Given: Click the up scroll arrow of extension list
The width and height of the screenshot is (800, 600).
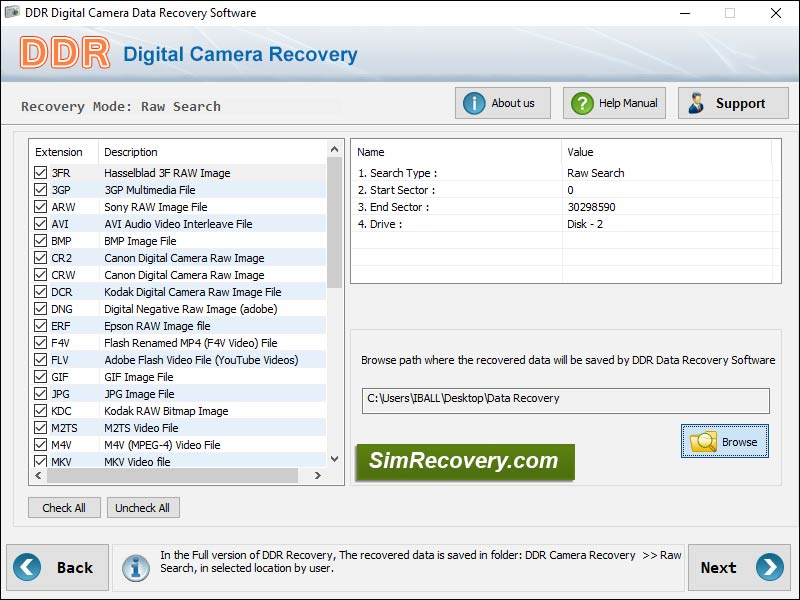Looking at the screenshot, I should (333, 149).
